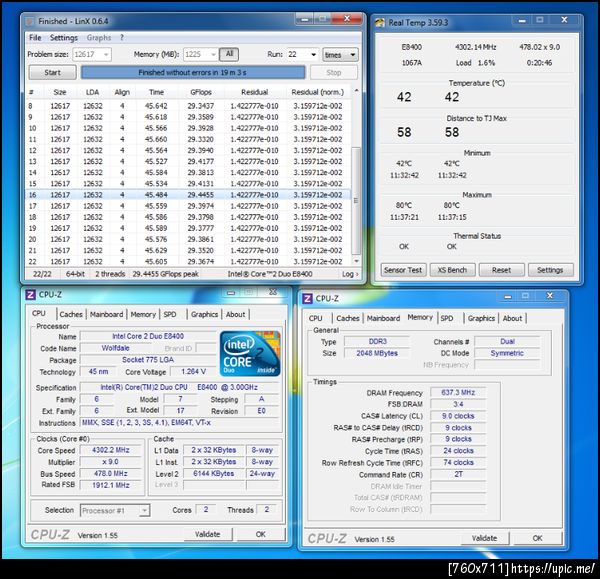This screenshot has height=579, width=600.
Task: Toggle the All memory button
Action: click(229, 54)
